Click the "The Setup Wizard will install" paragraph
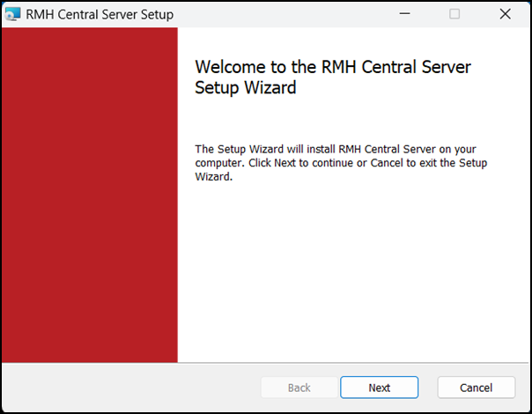The image size is (532, 414). click(x=341, y=163)
